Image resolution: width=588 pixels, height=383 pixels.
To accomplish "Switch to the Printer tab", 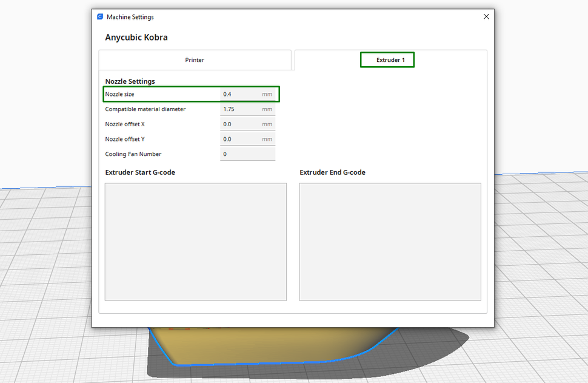I will pos(195,59).
